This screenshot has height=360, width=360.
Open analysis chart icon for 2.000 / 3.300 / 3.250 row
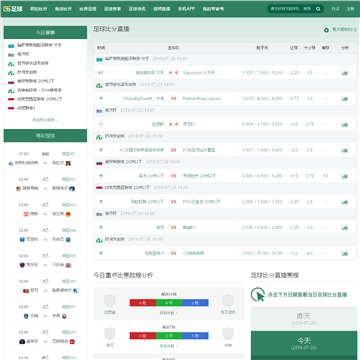click(x=345, y=202)
